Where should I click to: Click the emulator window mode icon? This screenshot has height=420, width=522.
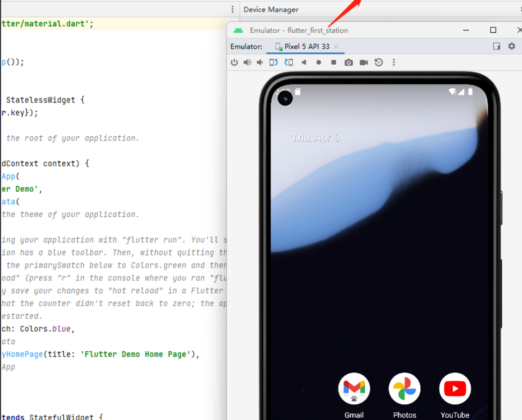497,46
